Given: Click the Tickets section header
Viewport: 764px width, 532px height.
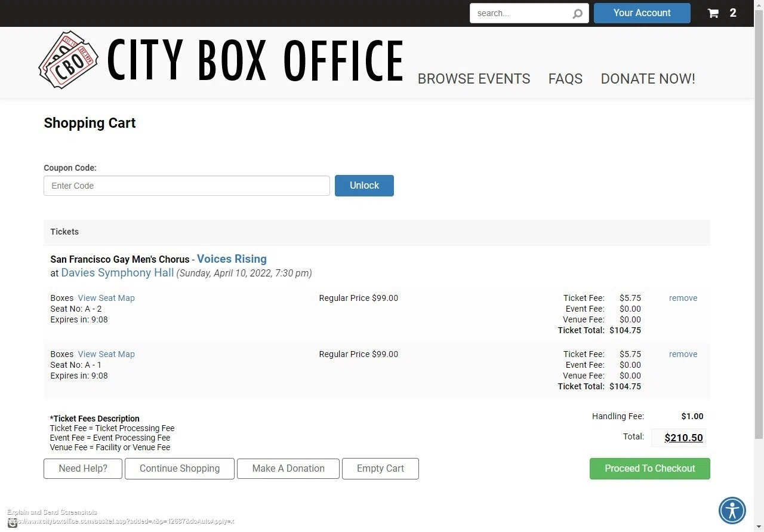Looking at the screenshot, I should (x=377, y=232).
